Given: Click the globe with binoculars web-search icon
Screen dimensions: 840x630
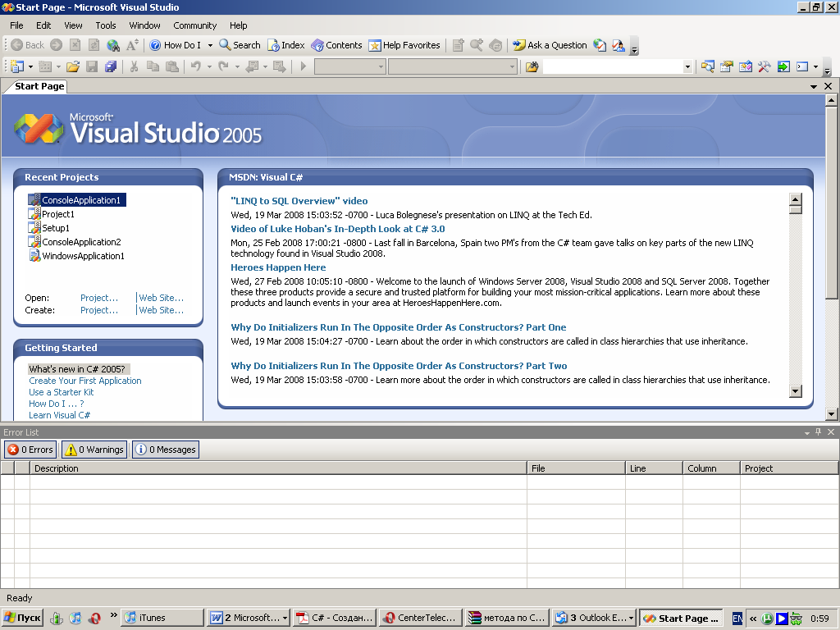Looking at the screenshot, I should pos(113,45).
